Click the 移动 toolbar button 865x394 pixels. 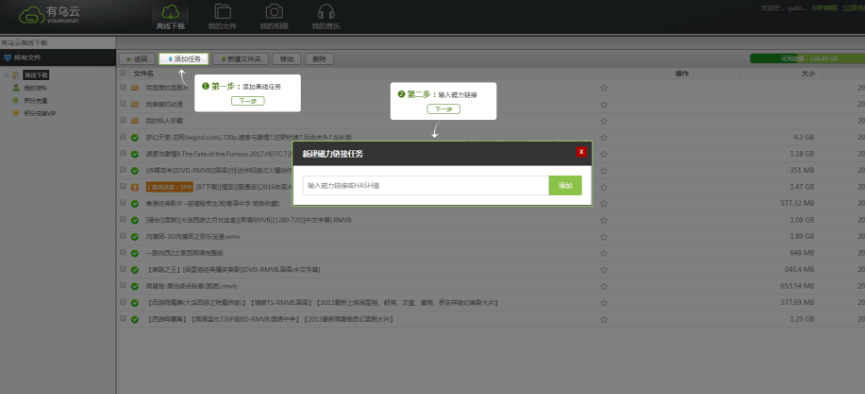coord(286,58)
